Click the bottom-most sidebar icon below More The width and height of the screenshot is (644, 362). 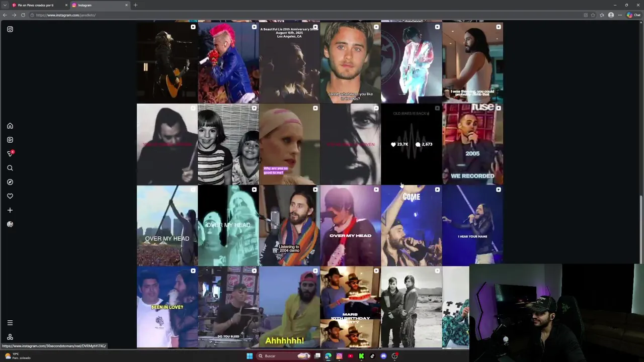(x=10, y=337)
